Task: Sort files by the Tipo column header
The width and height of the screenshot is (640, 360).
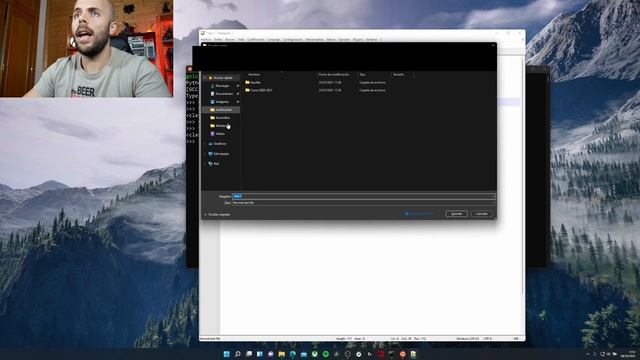Action: 362,74
